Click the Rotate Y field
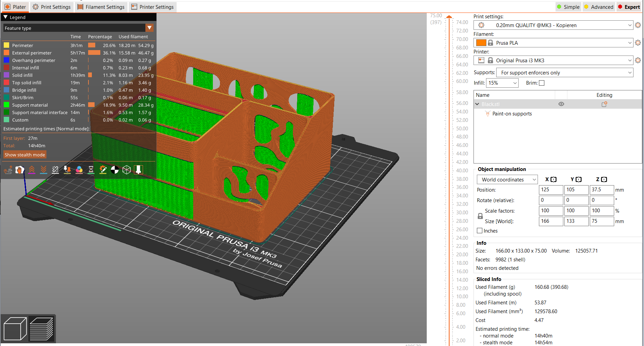The height and width of the screenshot is (346, 644). (577, 200)
